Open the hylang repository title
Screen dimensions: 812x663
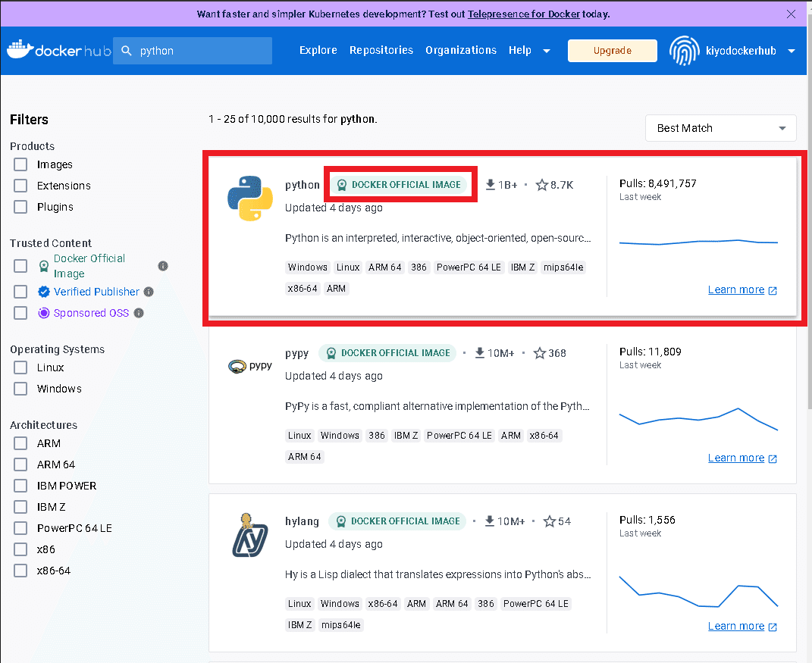302,521
